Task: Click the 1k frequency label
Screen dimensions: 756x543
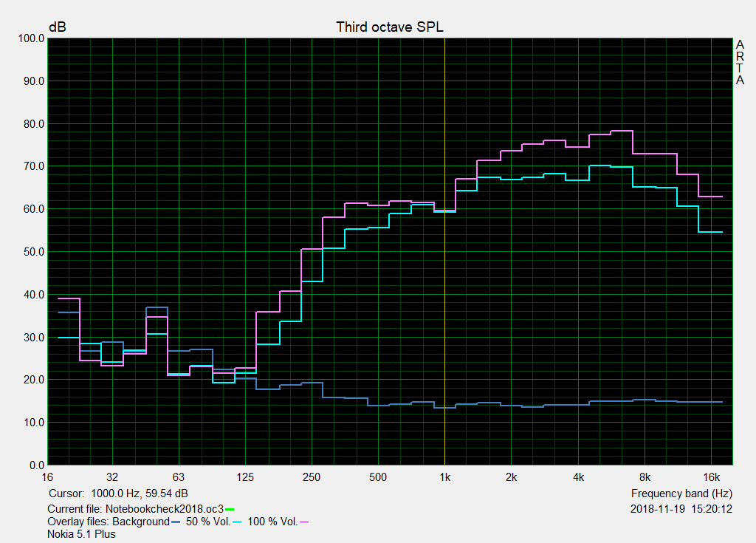Action: [444, 477]
